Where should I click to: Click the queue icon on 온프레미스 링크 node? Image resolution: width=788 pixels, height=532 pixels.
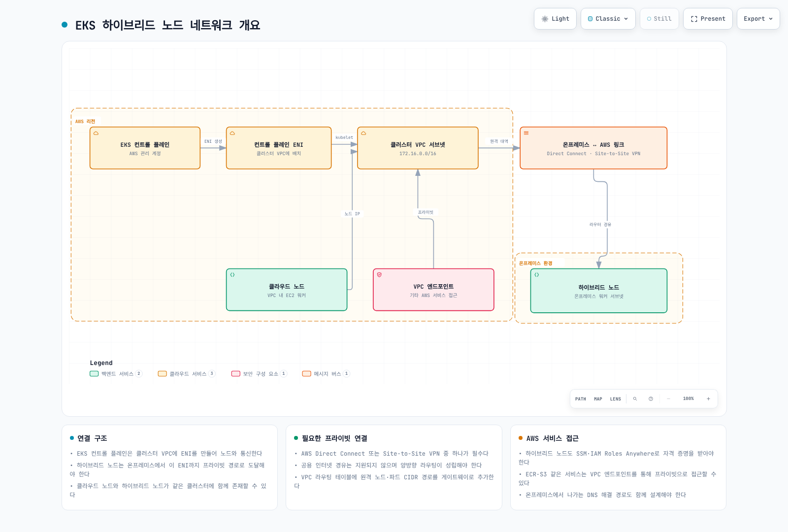[x=526, y=133]
